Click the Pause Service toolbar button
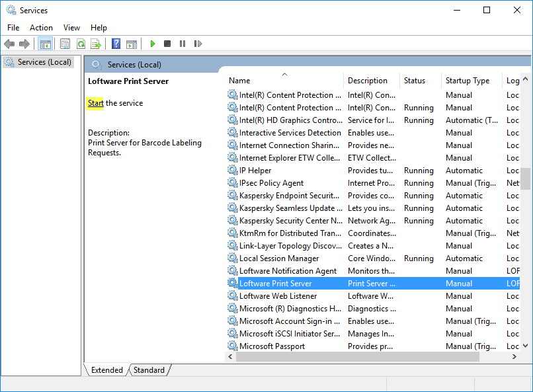533x392 pixels. click(x=183, y=44)
